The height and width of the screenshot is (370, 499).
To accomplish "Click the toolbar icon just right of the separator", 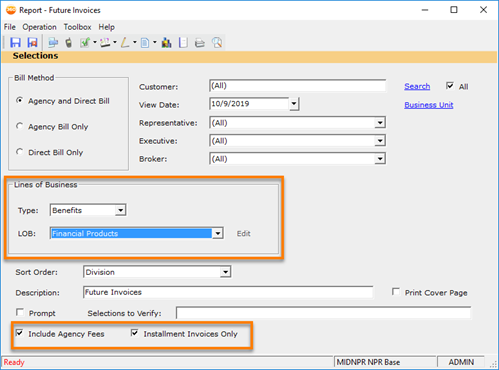I will (53, 43).
